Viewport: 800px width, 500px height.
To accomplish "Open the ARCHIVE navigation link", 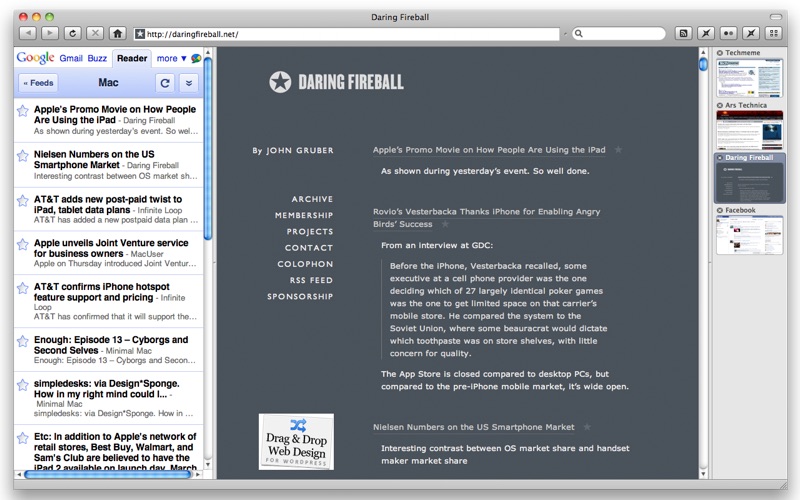I will 312,199.
